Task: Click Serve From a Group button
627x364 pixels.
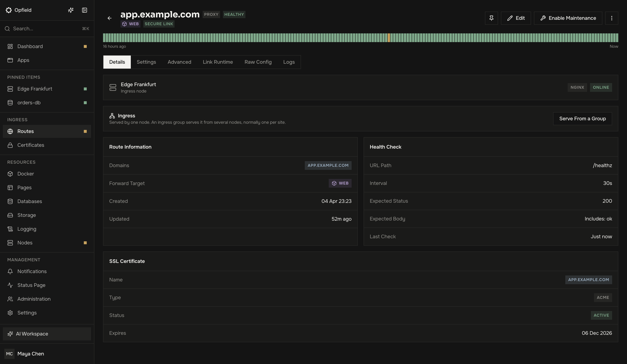Action: pyautogui.click(x=583, y=119)
